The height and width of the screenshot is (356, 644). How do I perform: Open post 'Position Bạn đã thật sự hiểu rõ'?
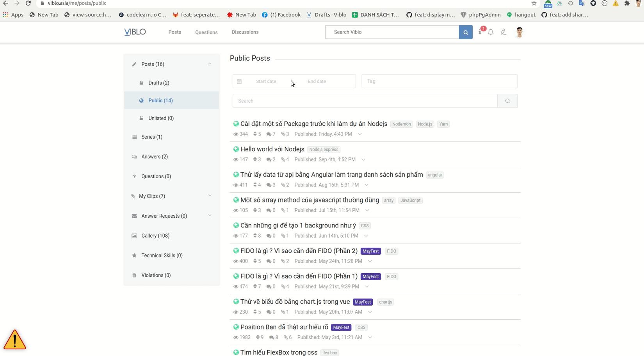[x=284, y=327]
